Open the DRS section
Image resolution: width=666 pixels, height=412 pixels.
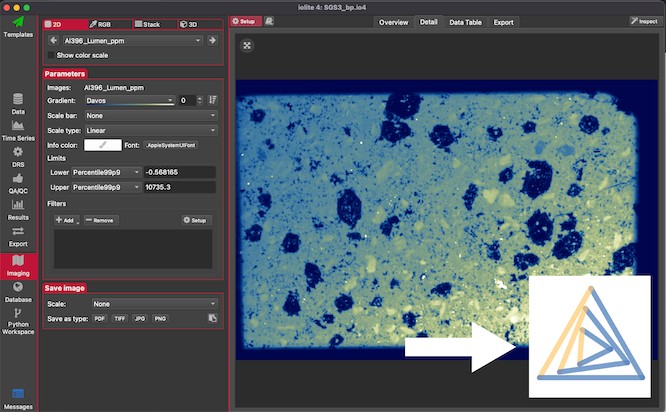tap(18, 157)
